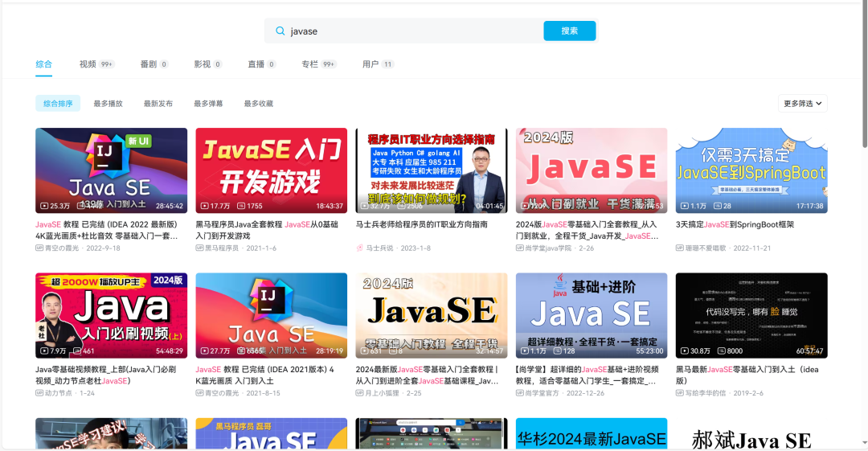Open the 直播 tab

point(261,64)
